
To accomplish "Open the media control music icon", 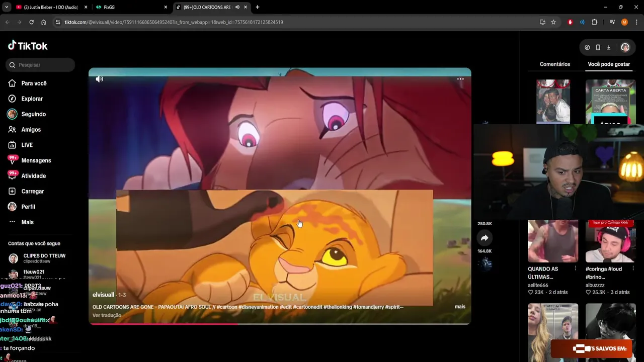I will coord(612,22).
